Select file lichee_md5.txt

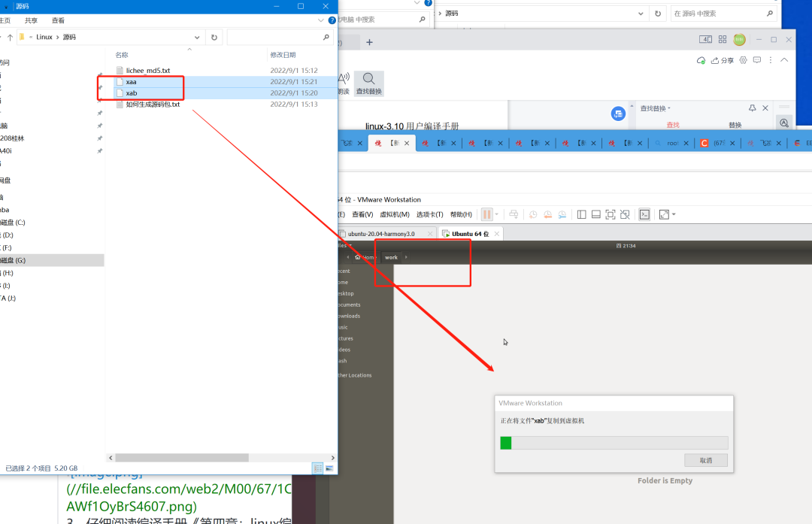pos(148,71)
